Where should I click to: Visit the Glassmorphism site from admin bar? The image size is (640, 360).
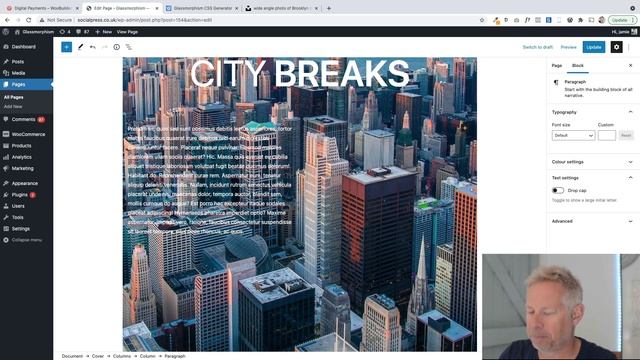[x=34, y=32]
